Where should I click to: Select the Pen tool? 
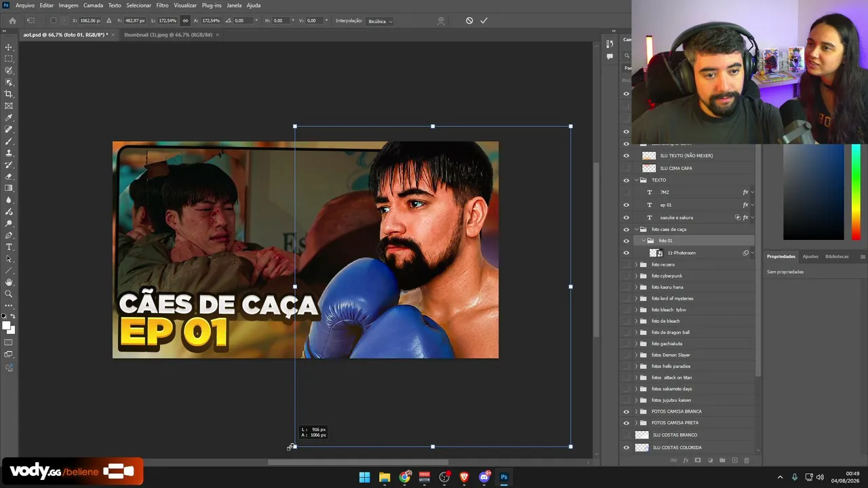pyautogui.click(x=9, y=235)
